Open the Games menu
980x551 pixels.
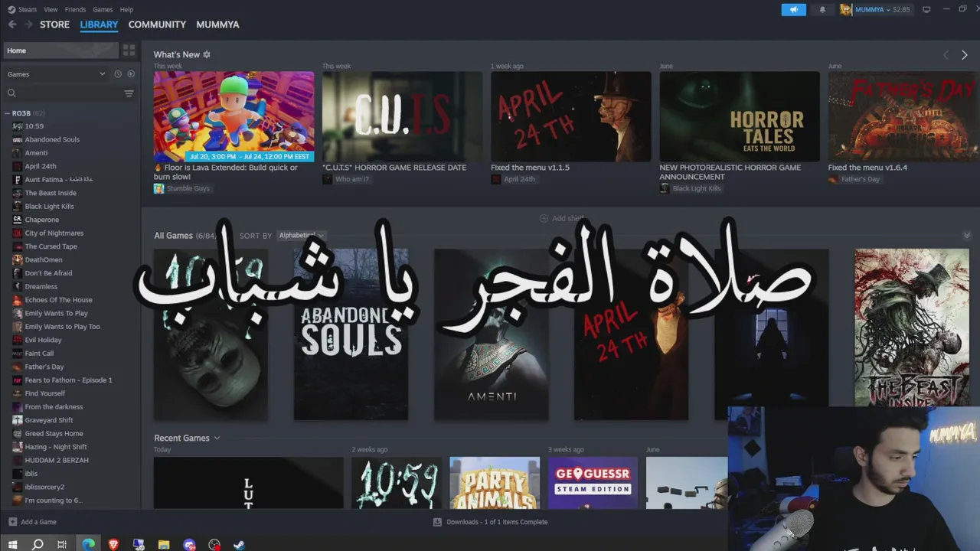(103, 10)
